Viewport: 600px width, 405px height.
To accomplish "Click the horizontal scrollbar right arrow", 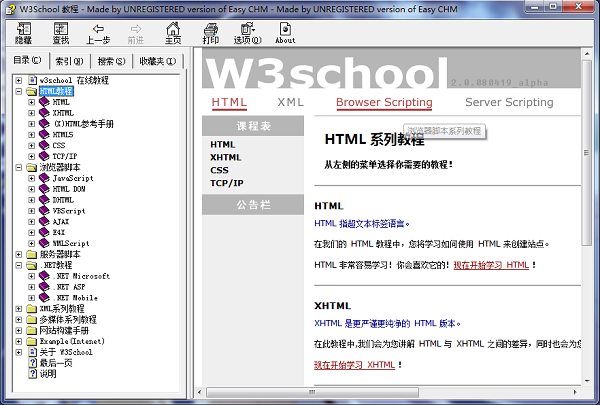I will [x=575, y=392].
